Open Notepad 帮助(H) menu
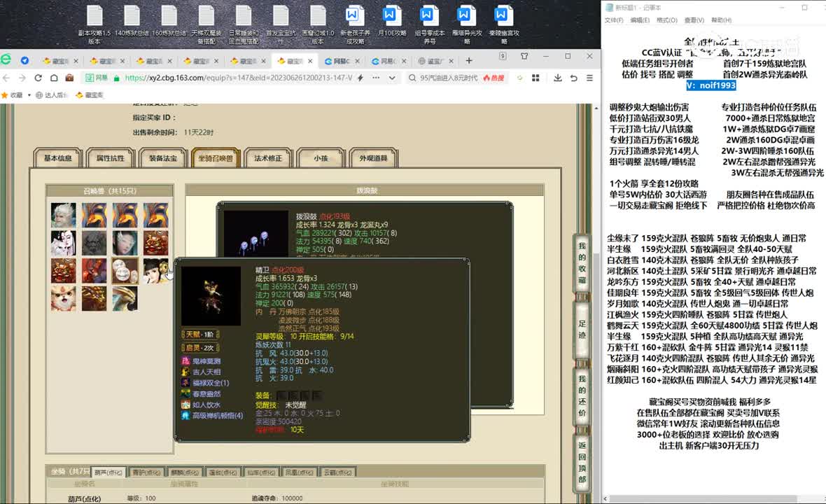Screen dimensions: 826x504 point(721,20)
